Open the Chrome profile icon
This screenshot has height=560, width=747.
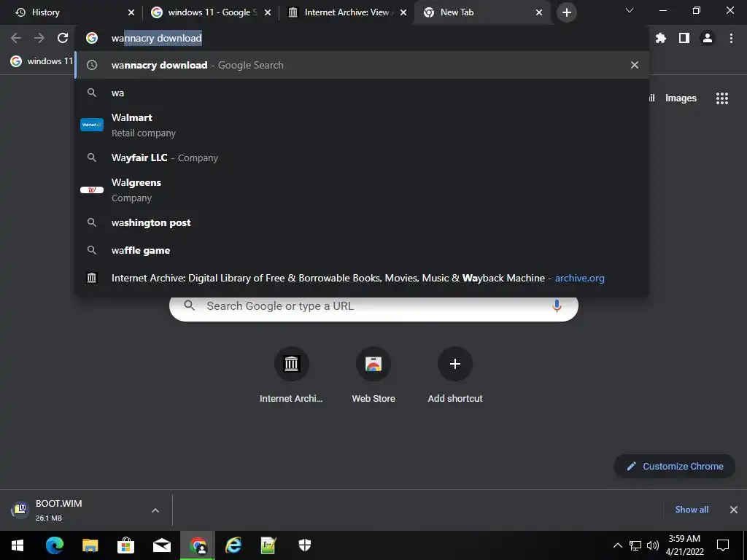(708, 38)
